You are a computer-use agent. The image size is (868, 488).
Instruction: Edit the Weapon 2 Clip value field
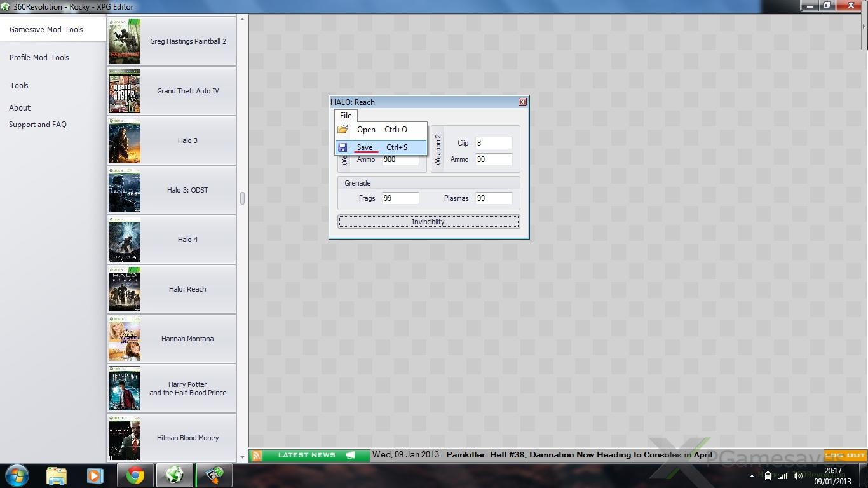coord(493,143)
